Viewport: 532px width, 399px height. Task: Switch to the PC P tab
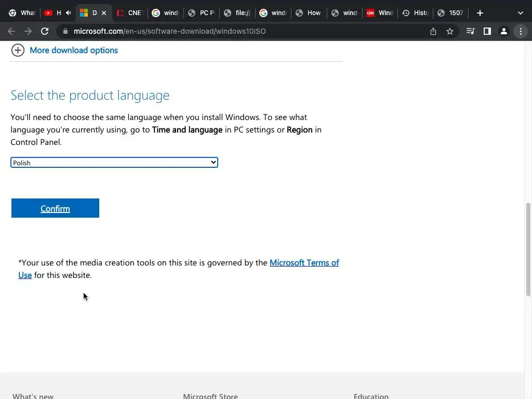pyautogui.click(x=202, y=13)
